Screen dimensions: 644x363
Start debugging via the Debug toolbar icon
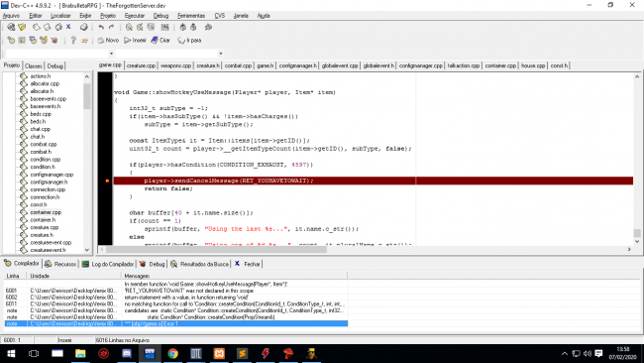pyautogui.click(x=54, y=41)
